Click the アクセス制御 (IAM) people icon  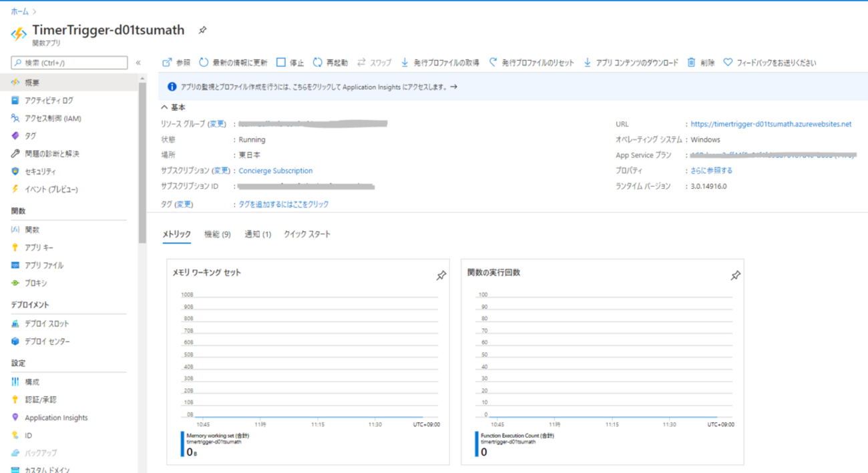[15, 118]
